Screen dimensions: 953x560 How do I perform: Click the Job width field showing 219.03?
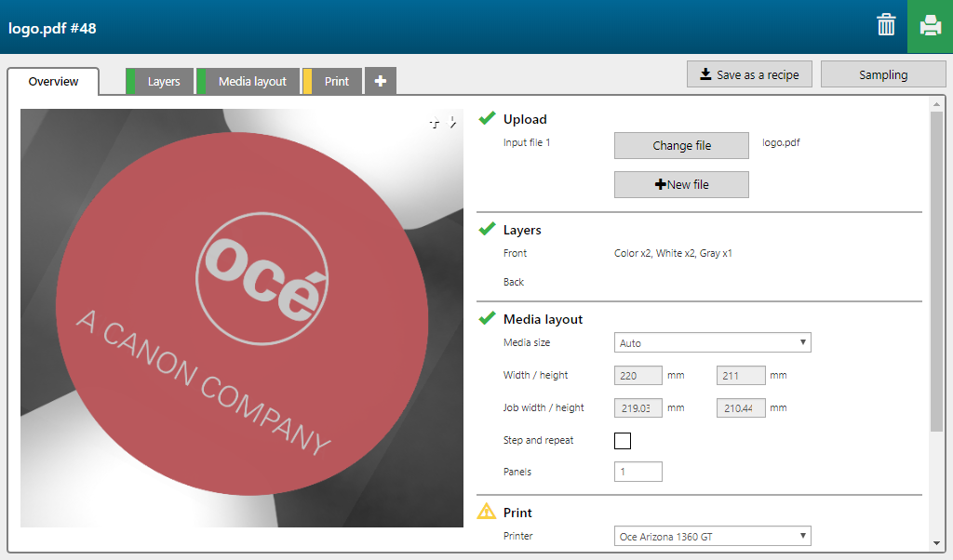(x=638, y=408)
